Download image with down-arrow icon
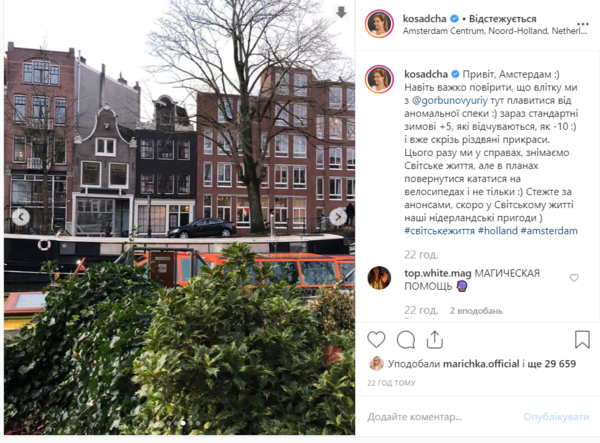The height and width of the screenshot is (443, 600). 341,12
